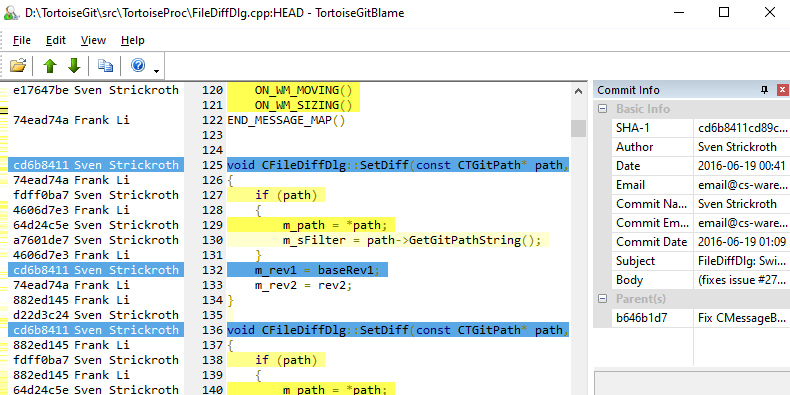Click the copy toolbar icon
This screenshot has height=395, width=790.
point(105,65)
